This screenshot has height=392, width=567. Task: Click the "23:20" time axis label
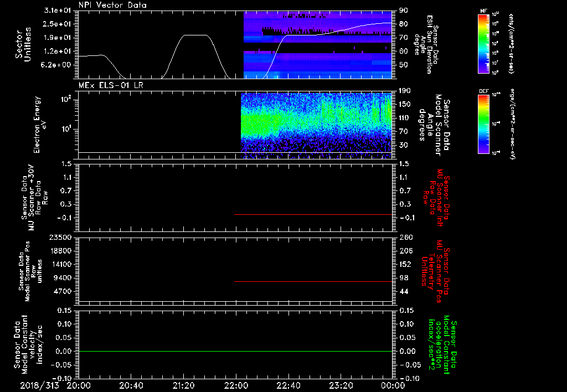point(341,385)
